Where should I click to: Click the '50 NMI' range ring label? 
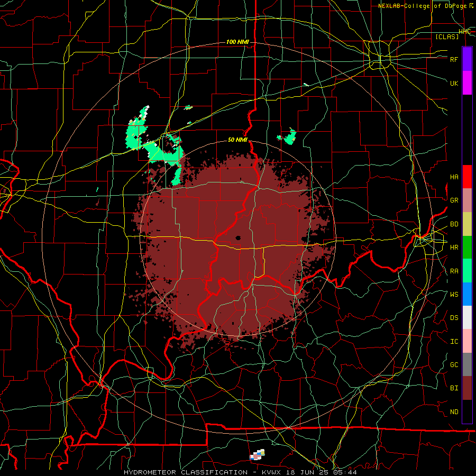tap(237, 140)
